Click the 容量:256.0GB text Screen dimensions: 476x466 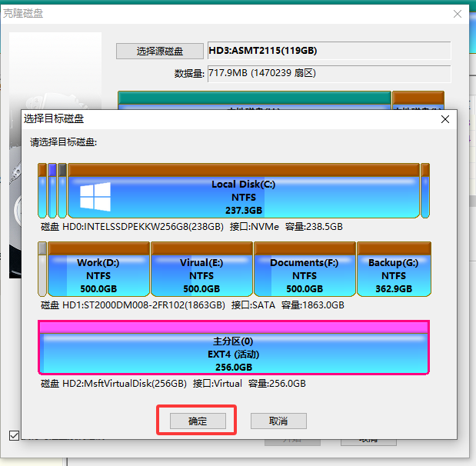[277, 384]
